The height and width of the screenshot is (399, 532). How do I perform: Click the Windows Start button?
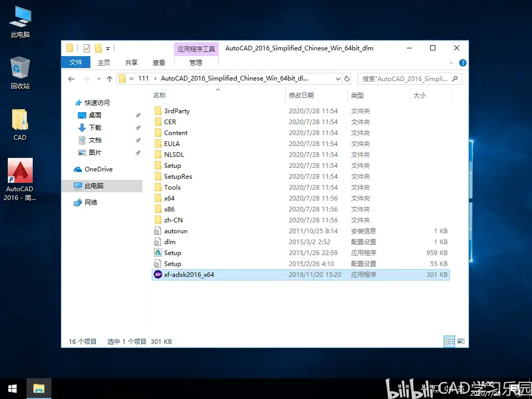(x=13, y=389)
